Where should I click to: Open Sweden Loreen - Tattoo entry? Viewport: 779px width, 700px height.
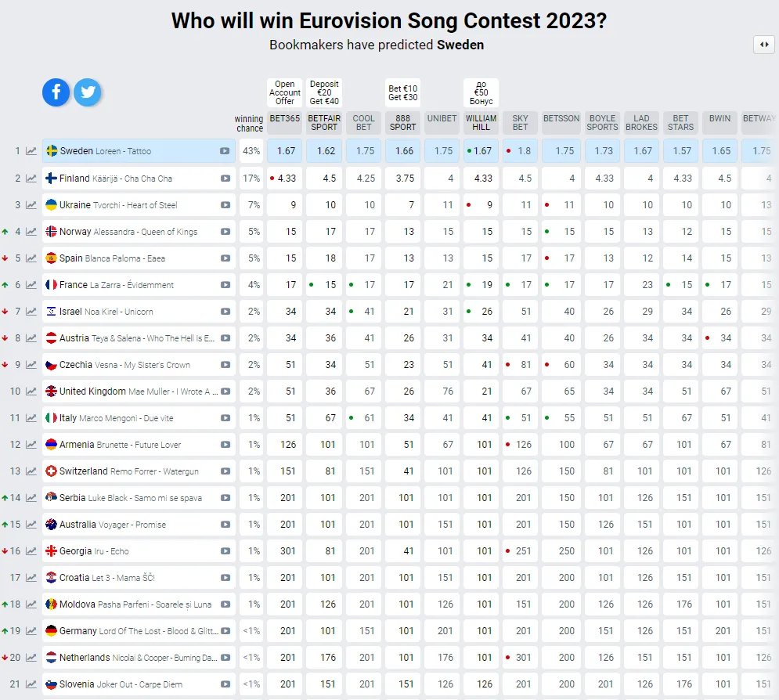coord(106,151)
